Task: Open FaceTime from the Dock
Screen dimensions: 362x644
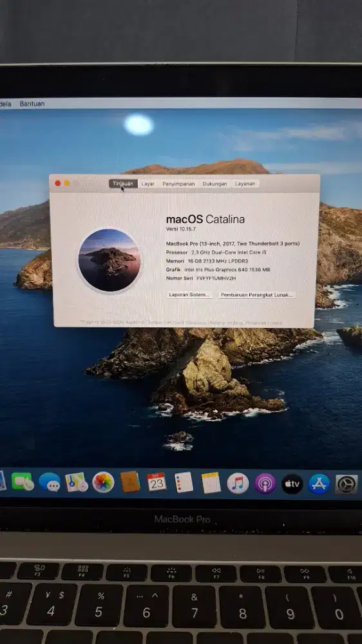Action: (22, 481)
